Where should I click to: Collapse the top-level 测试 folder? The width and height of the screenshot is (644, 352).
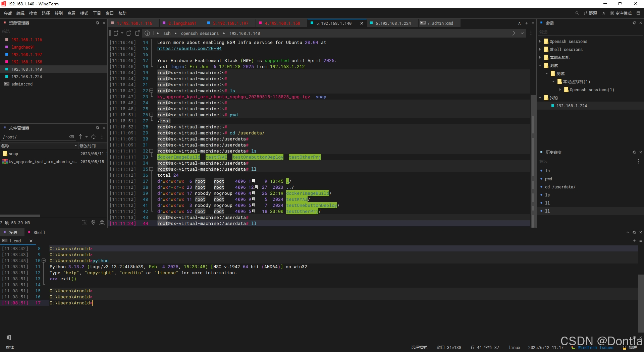pos(540,65)
